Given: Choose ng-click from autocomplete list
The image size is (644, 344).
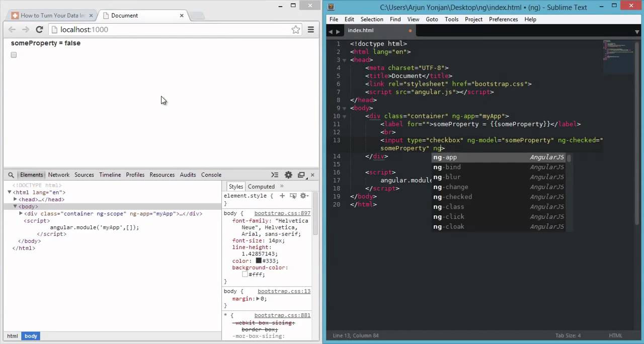Looking at the screenshot, I should (499, 217).
